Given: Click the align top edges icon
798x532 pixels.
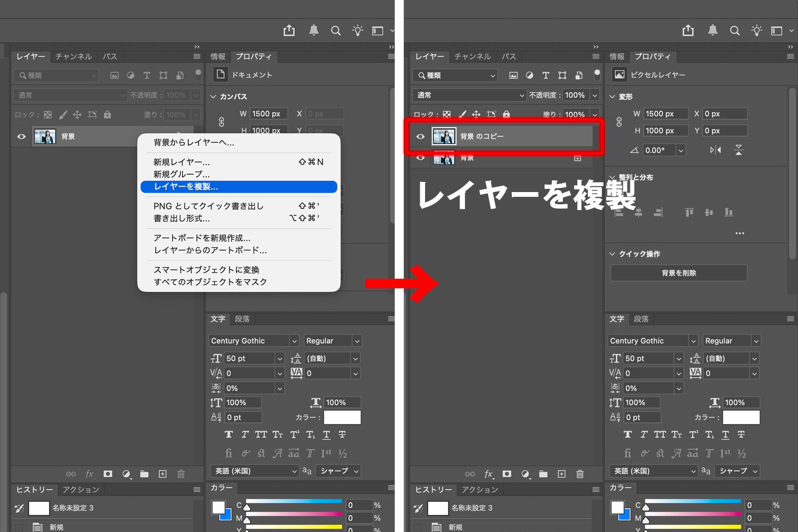Looking at the screenshot, I should point(689,212).
